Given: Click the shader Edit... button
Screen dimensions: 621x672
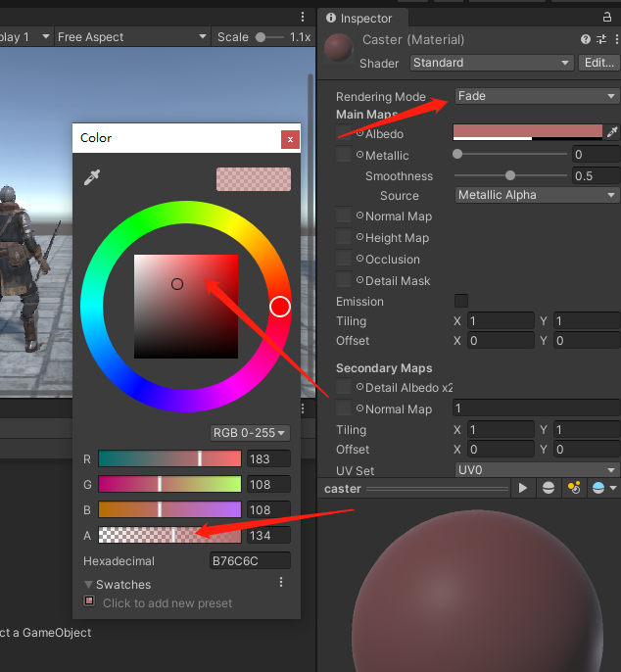Looking at the screenshot, I should click(x=598, y=63).
